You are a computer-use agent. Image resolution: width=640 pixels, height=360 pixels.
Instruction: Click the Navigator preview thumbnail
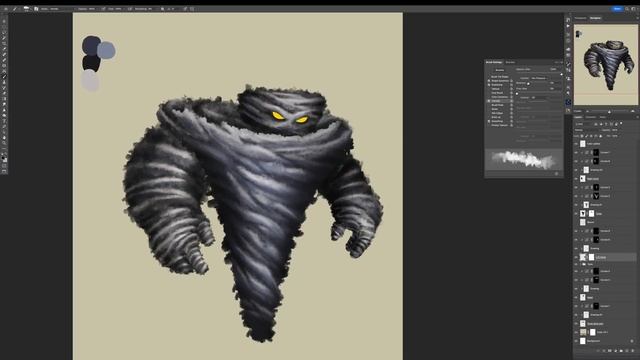pyautogui.click(x=606, y=64)
